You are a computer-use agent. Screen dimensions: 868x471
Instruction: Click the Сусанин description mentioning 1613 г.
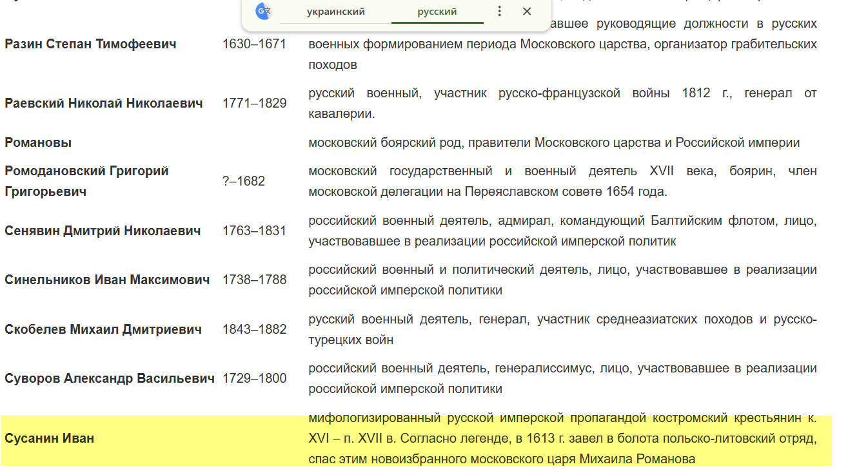click(562, 439)
